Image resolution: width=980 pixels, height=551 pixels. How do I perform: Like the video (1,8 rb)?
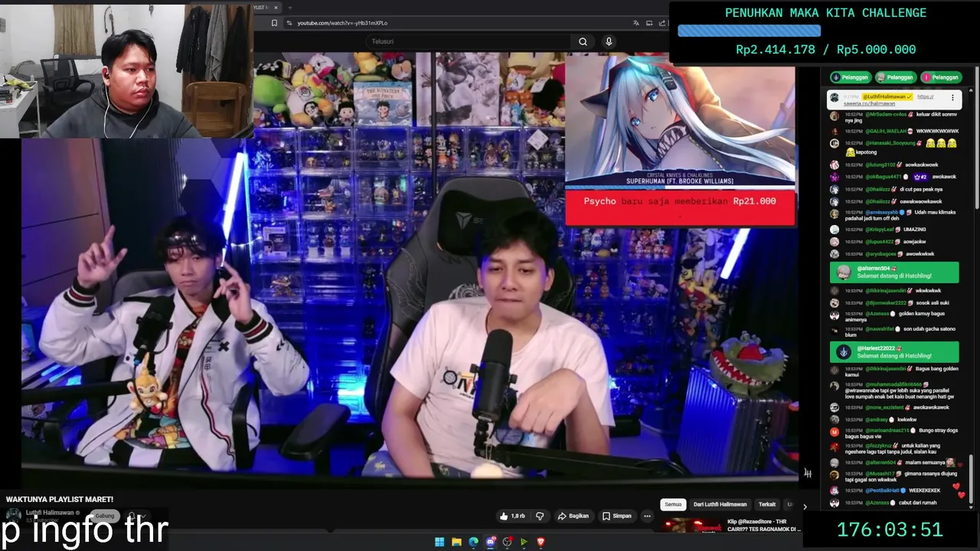(513, 516)
